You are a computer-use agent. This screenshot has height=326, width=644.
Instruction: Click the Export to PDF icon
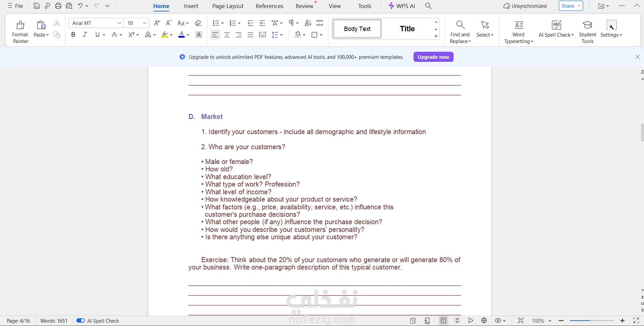coord(47,6)
